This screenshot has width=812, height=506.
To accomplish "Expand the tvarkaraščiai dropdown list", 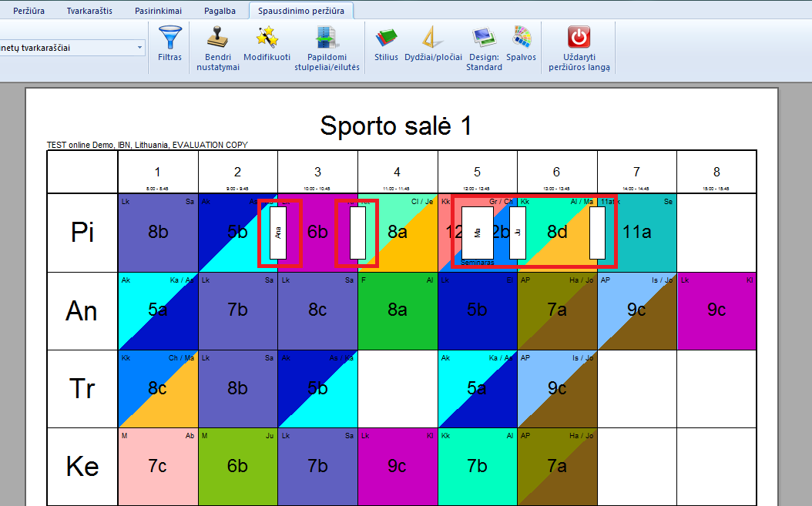I will point(139,48).
